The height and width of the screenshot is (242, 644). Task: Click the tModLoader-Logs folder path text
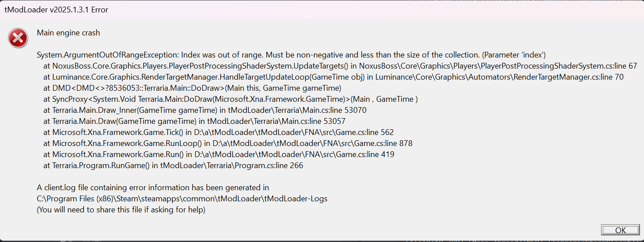pyautogui.click(x=182, y=199)
